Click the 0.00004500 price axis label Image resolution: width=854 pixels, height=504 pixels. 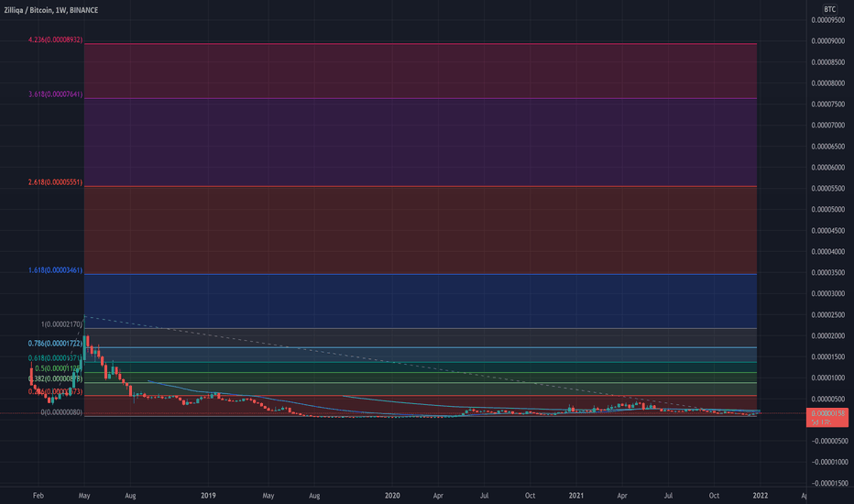(x=828, y=231)
